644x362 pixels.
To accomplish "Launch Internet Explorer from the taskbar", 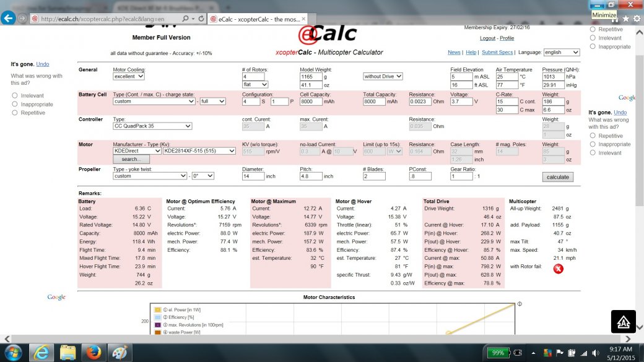I will click(41, 353).
